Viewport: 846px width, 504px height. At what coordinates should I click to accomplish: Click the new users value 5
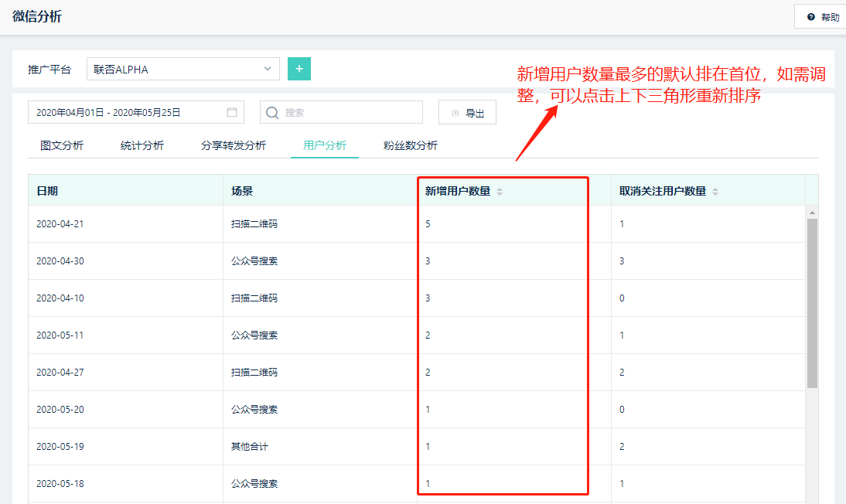point(428,224)
